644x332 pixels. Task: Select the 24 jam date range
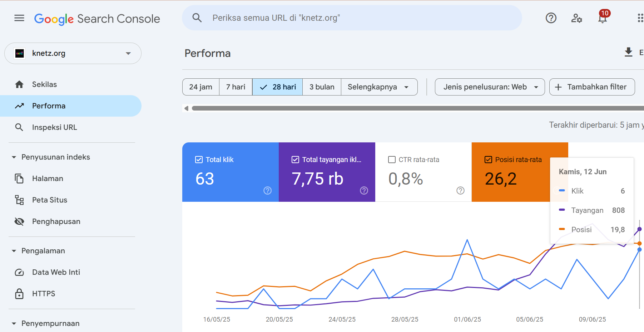click(x=201, y=87)
